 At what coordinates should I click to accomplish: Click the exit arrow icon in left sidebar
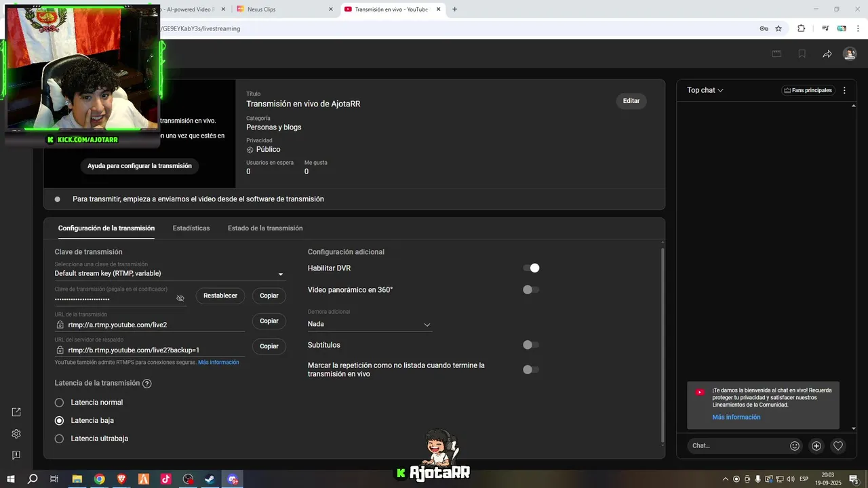tap(16, 412)
